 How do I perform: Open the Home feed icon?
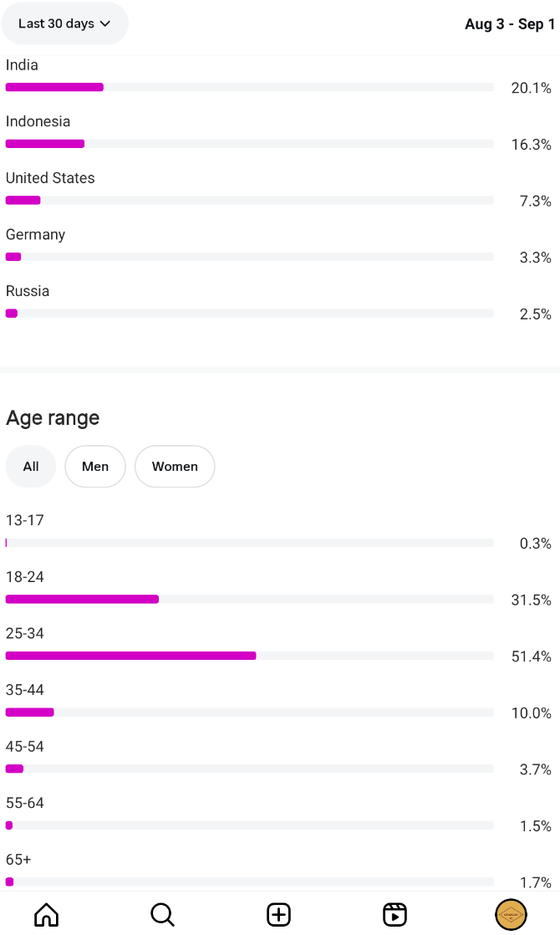pos(47,914)
